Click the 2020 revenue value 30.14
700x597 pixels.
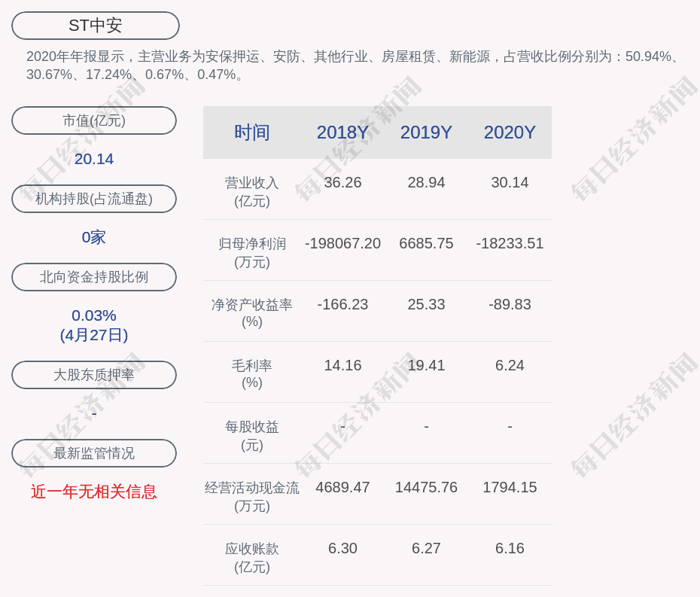click(x=510, y=182)
